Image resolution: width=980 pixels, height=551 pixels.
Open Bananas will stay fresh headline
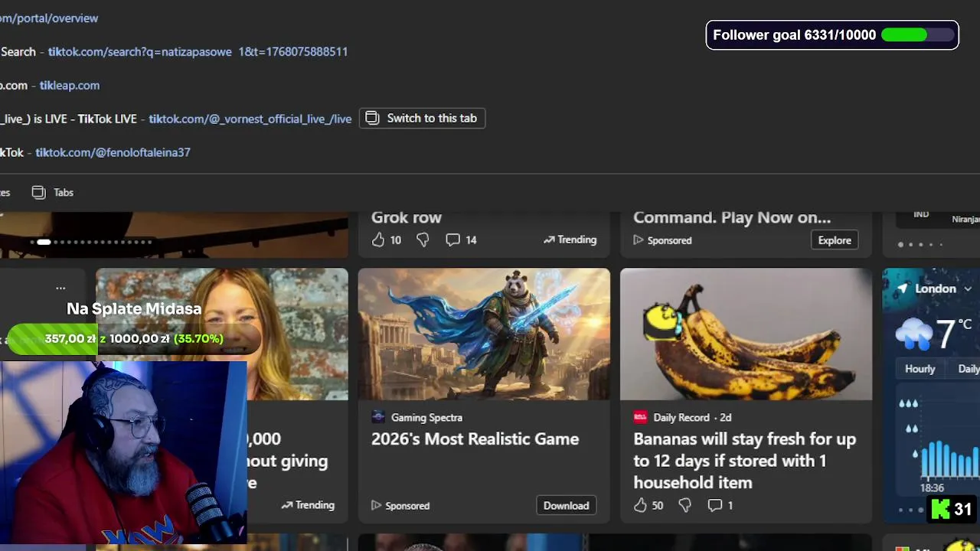tap(744, 461)
